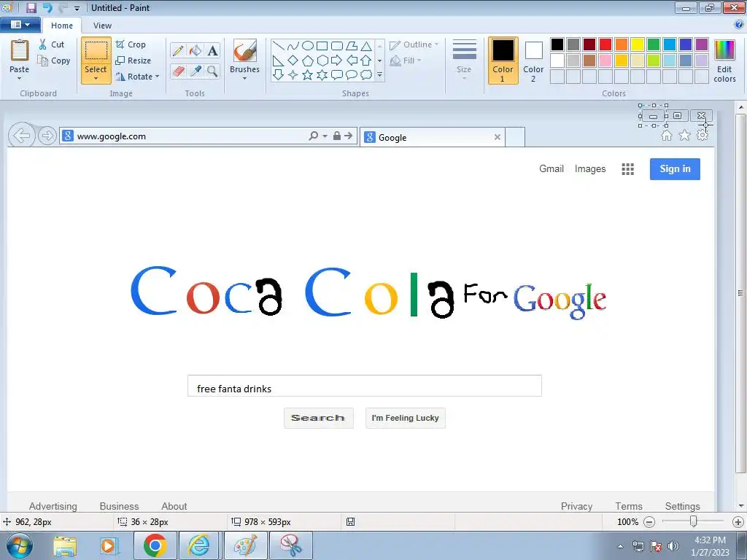Pick the Triangle shape
Screen dimensions: 747x560
pos(366,46)
